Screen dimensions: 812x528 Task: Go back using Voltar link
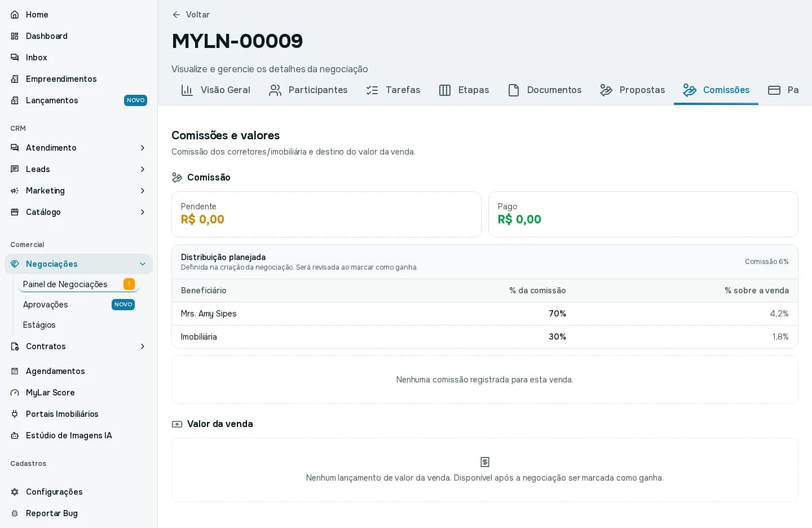pyautogui.click(x=191, y=15)
